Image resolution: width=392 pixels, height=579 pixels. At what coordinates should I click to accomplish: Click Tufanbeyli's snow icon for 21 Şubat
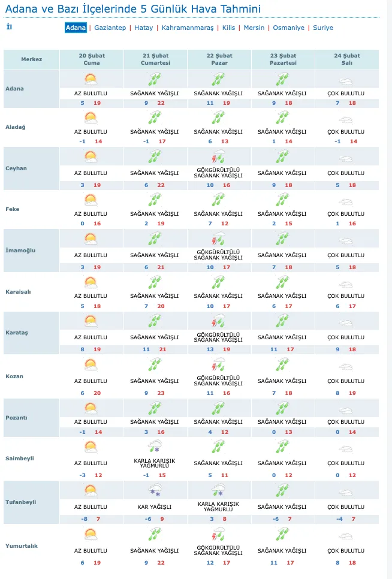(155, 490)
